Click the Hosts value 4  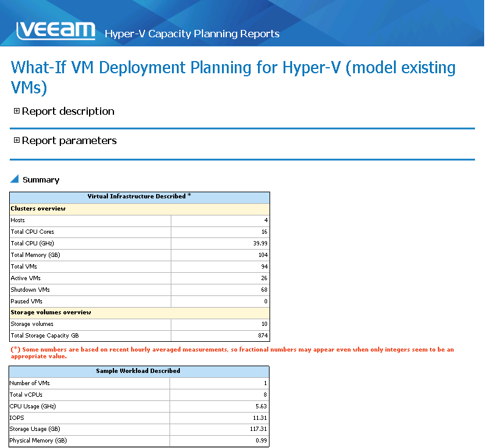click(266, 220)
